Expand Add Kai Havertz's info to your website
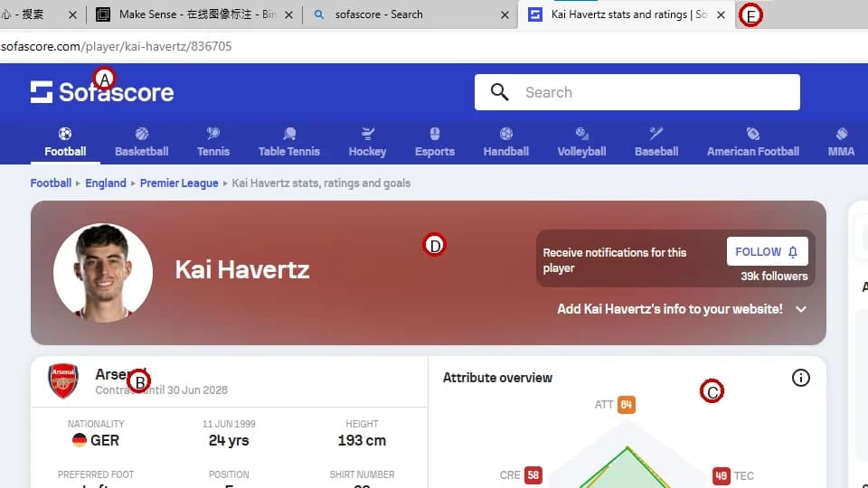This screenshot has width=868, height=488. click(x=682, y=309)
